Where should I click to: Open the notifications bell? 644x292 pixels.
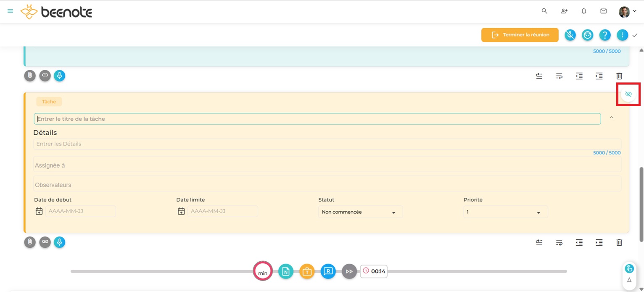click(584, 11)
